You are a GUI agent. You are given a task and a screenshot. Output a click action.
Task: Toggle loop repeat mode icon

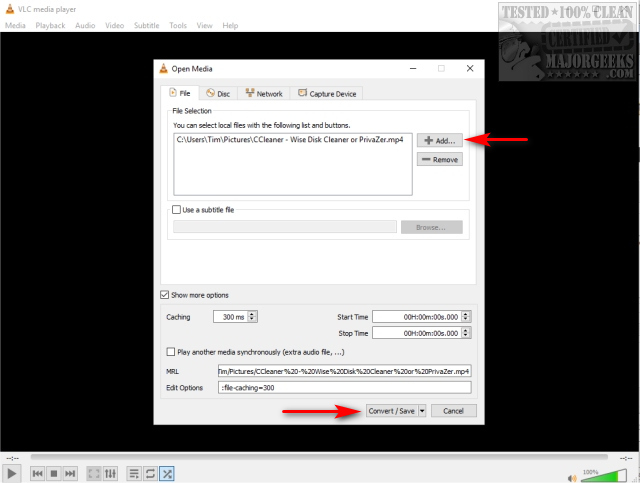(x=150, y=474)
